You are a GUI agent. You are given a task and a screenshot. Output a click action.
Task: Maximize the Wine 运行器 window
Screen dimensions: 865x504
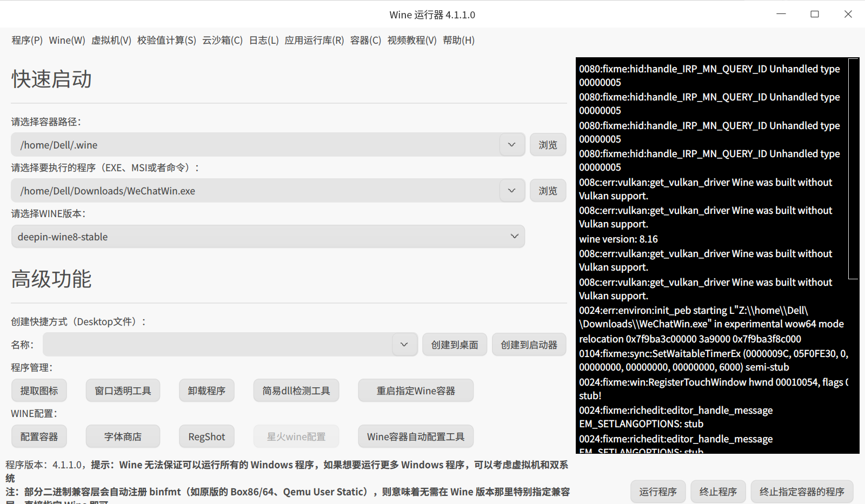point(815,14)
